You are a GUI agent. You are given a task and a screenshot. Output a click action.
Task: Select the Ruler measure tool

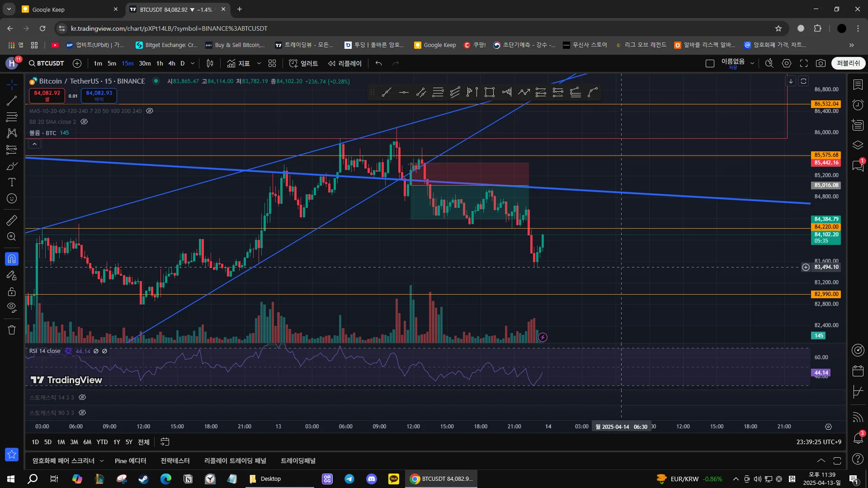click(12, 221)
